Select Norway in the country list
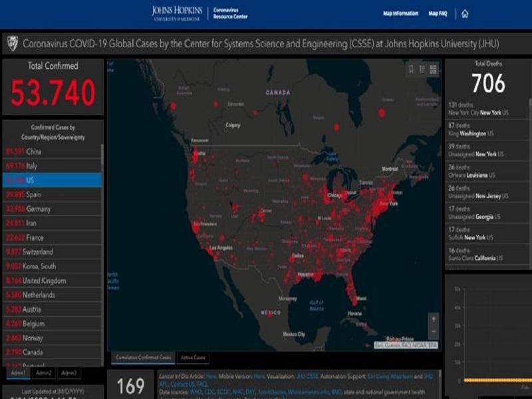The width and height of the screenshot is (532, 399). [x=52, y=338]
